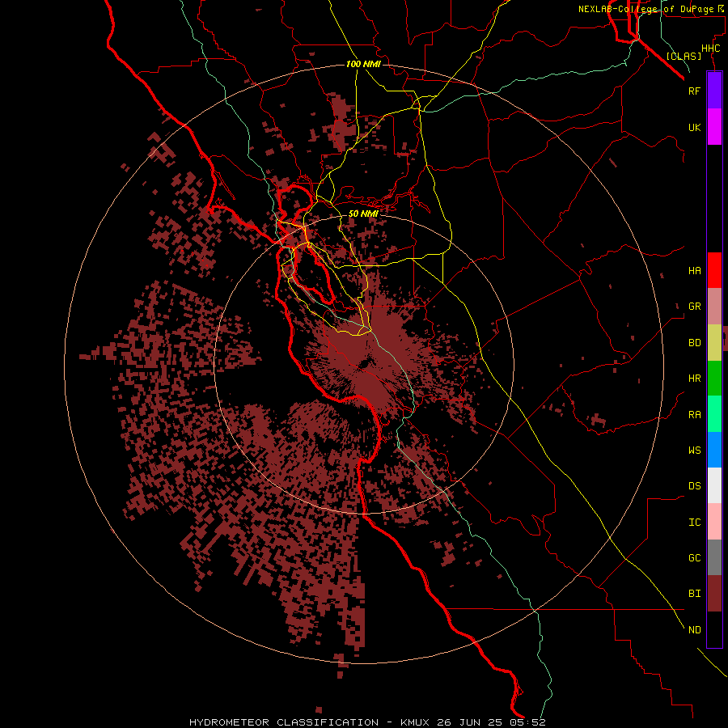Click the BI legend label
Screen dimensions: 728x728
[694, 594]
